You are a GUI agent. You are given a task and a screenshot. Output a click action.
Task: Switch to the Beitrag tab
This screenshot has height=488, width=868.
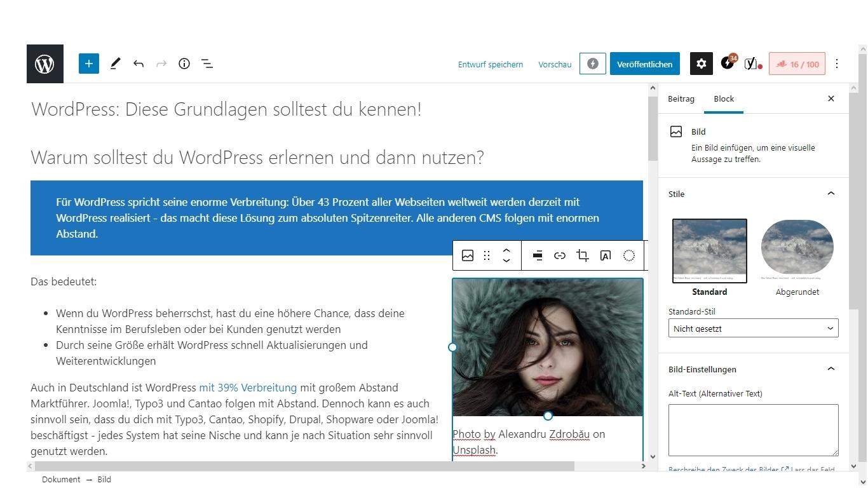(681, 98)
